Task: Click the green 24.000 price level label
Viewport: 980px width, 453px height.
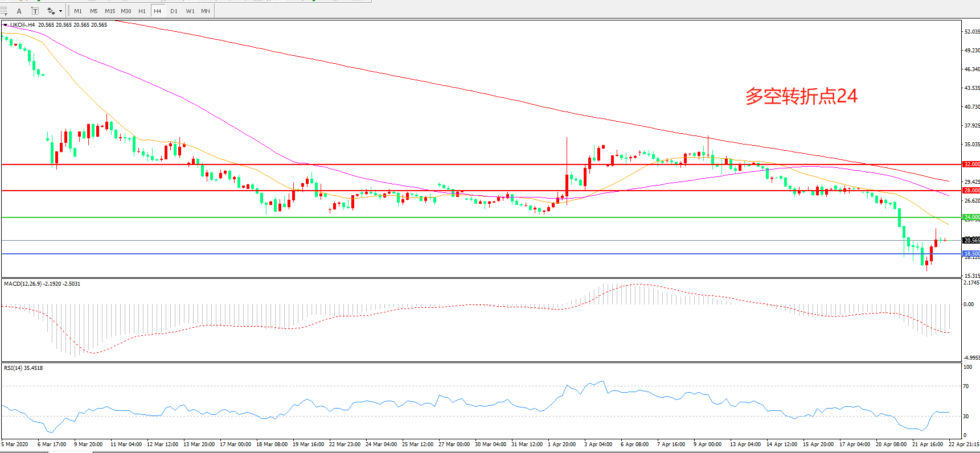Action: pos(971,217)
